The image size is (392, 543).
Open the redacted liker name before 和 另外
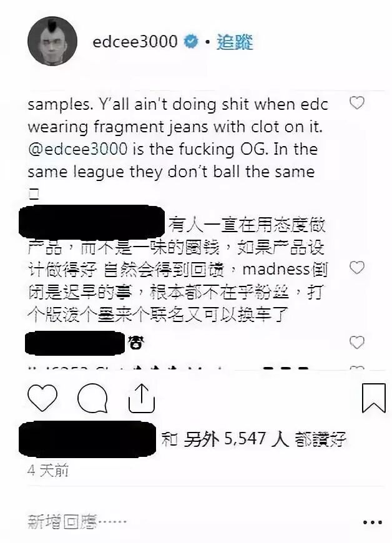(87, 439)
